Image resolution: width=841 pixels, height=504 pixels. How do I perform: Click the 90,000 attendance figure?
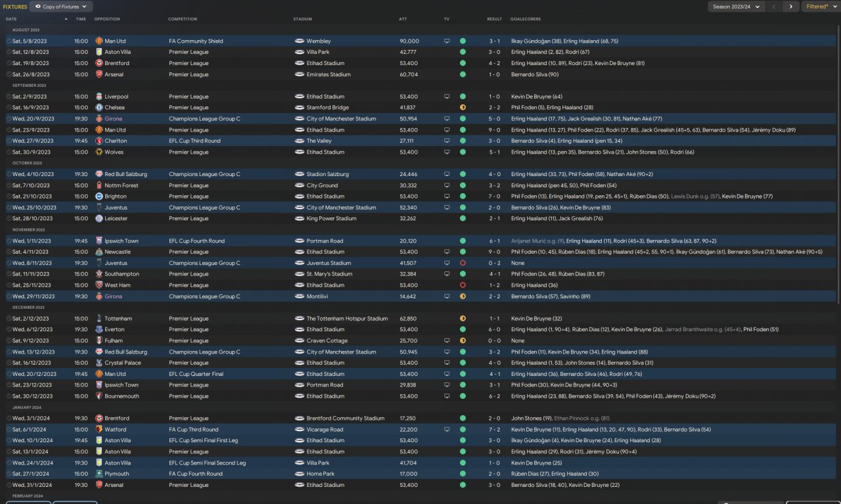point(409,41)
